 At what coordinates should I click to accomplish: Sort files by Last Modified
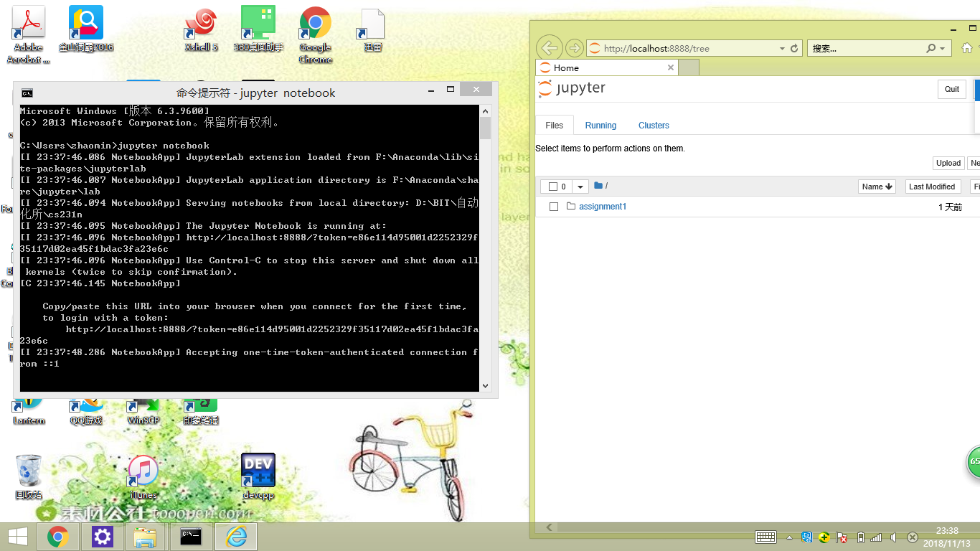point(932,187)
